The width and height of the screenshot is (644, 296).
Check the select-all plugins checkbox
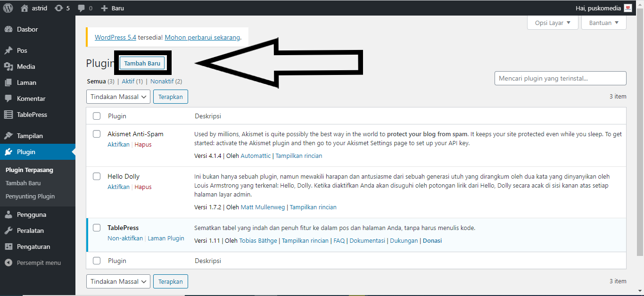tap(97, 115)
